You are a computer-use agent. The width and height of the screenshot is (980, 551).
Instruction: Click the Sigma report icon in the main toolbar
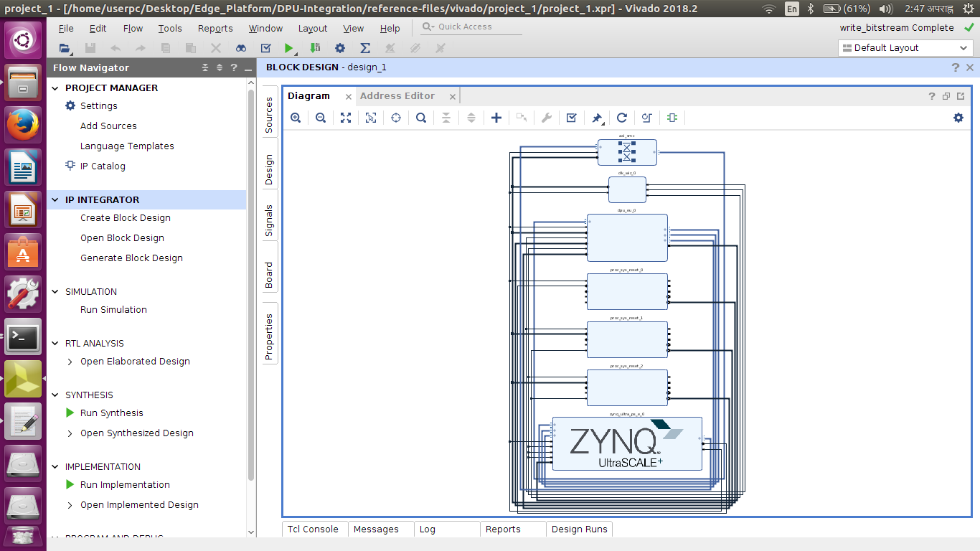364,48
